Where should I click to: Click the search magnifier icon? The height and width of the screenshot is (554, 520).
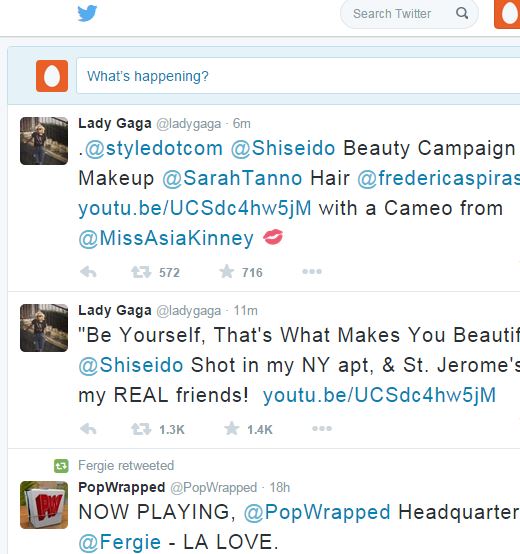[x=462, y=13]
